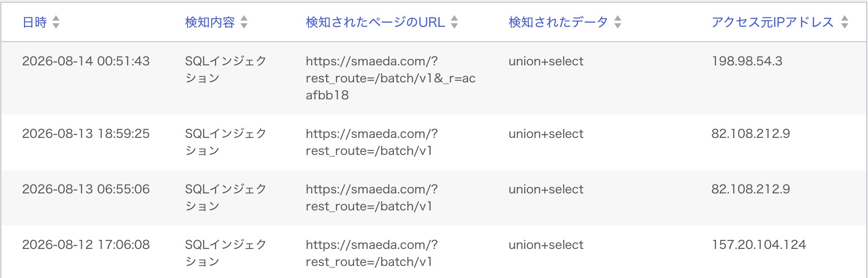Select row dated 2026-08-12 17:06:08
868x278 pixels.
click(x=433, y=252)
